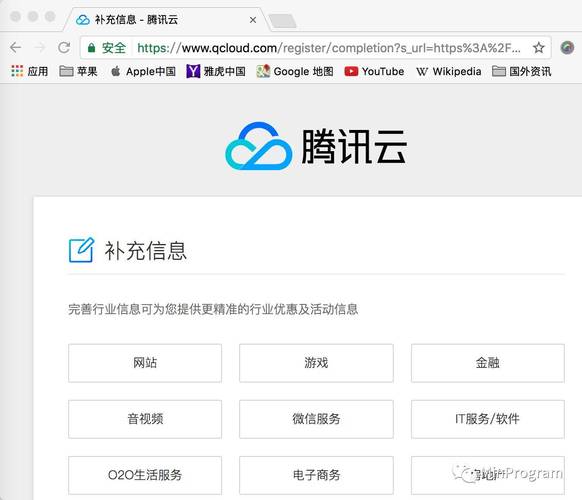This screenshot has width=582, height=500.
Task: Click the 完善行业信息 description text
Action: [213, 309]
